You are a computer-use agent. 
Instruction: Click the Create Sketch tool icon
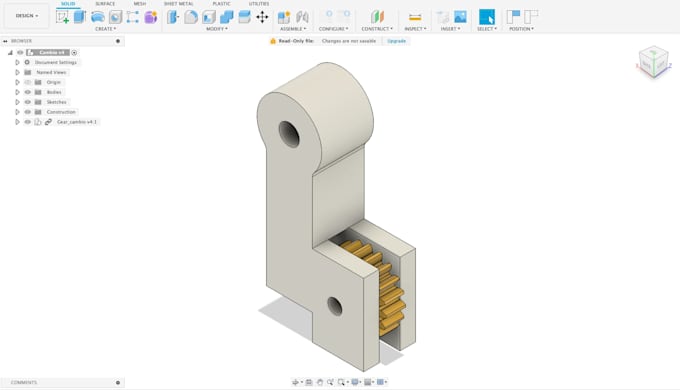pos(62,17)
